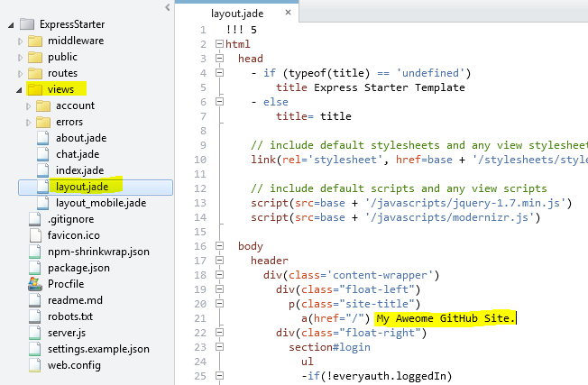
Task: Open npm-shrinkwrap.json file
Action: pyautogui.click(x=98, y=252)
